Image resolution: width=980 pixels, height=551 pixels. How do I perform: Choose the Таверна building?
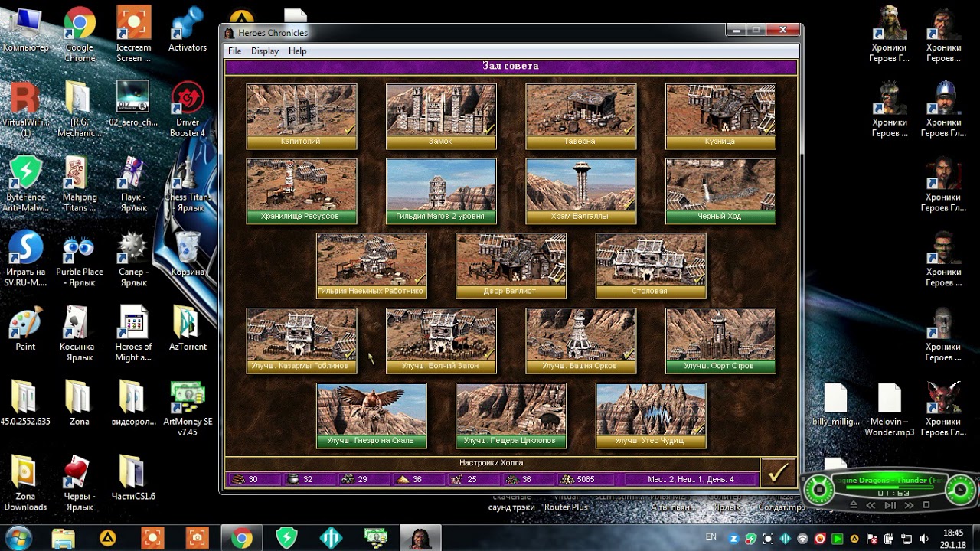point(581,116)
